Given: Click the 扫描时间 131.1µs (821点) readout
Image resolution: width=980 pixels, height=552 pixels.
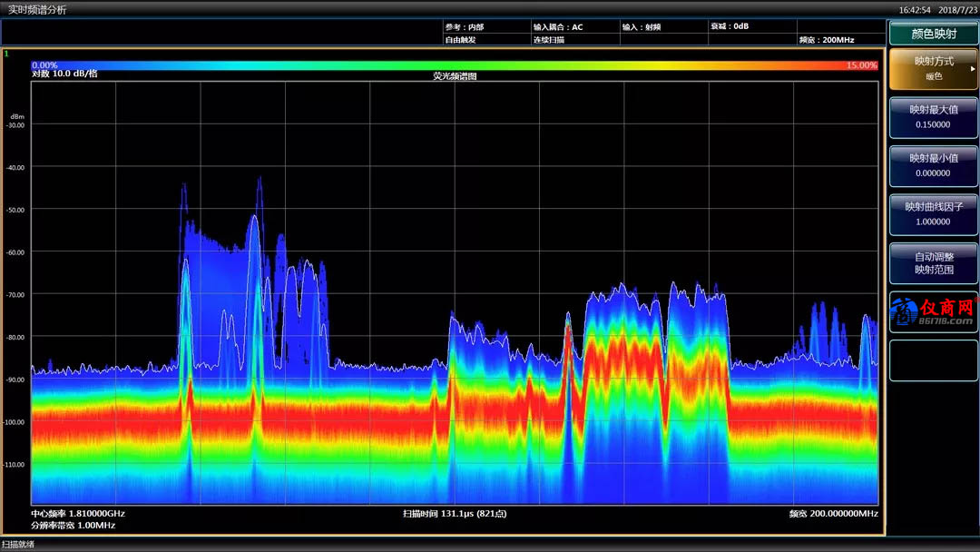Looking at the screenshot, I should [455, 513].
